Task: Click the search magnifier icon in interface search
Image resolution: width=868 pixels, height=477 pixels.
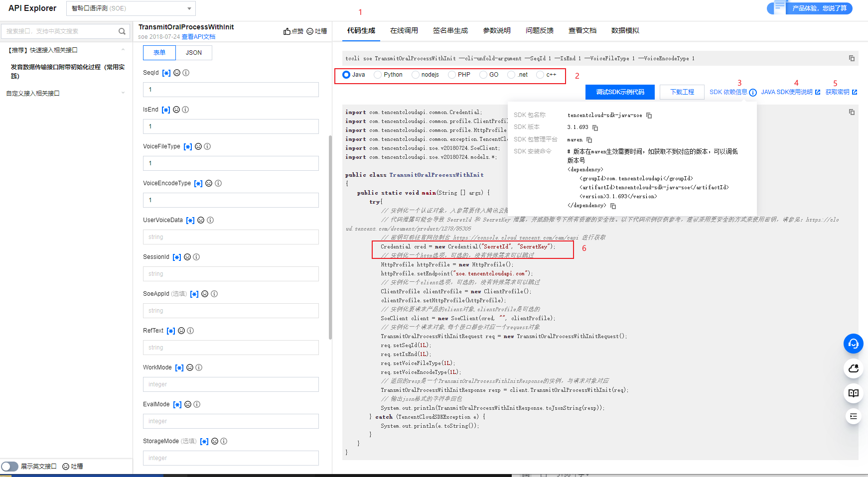Action: click(122, 31)
